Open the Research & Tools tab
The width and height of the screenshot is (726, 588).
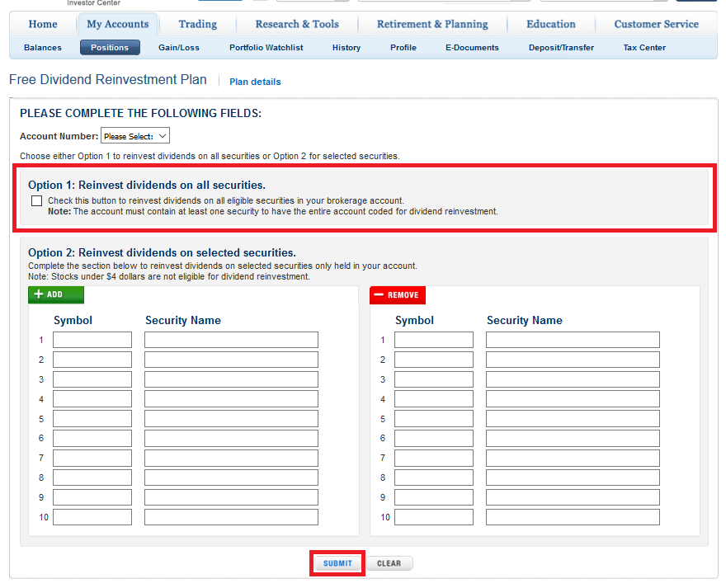pyautogui.click(x=297, y=24)
